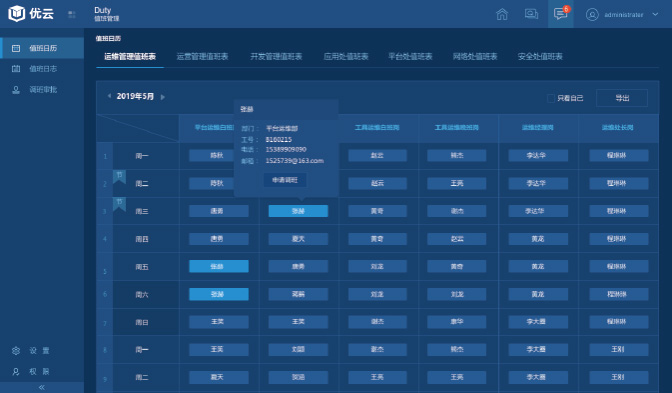Image resolution: width=672 pixels, height=393 pixels.
Task: Click 刘龙 cell in row 6 工具运维晚班岗
Action: (457, 294)
